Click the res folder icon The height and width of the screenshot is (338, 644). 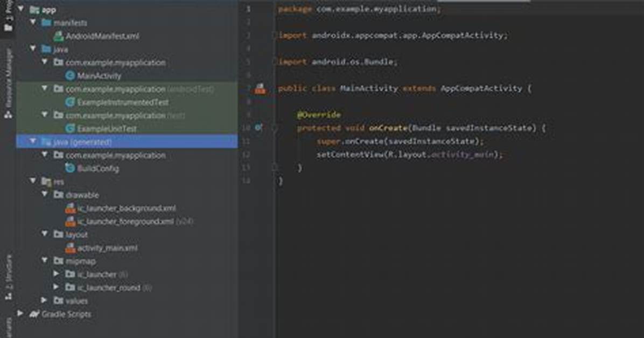coord(46,181)
